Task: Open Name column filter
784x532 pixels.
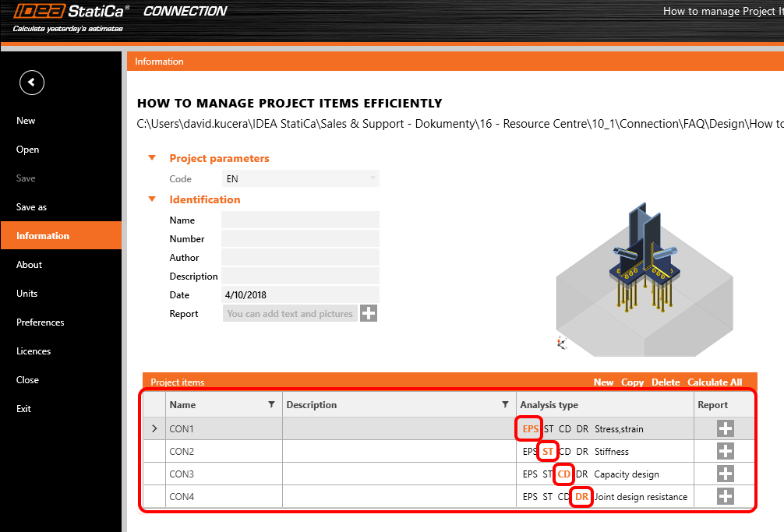Action: 271,404
